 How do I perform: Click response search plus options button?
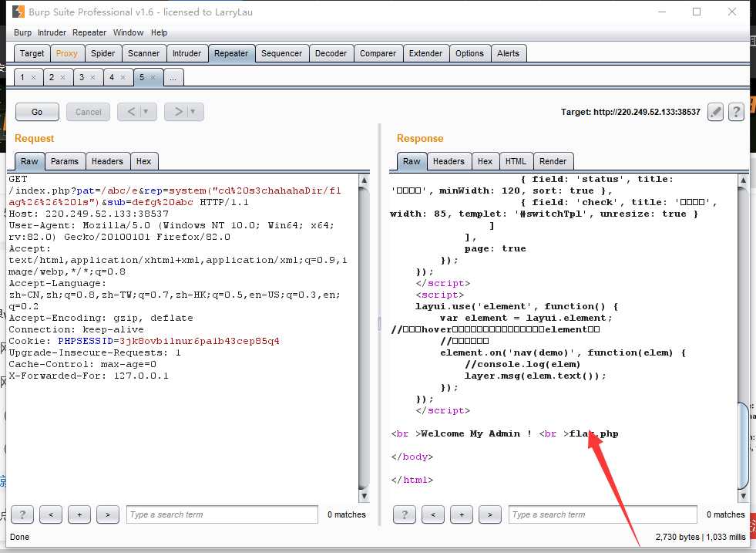coord(461,514)
